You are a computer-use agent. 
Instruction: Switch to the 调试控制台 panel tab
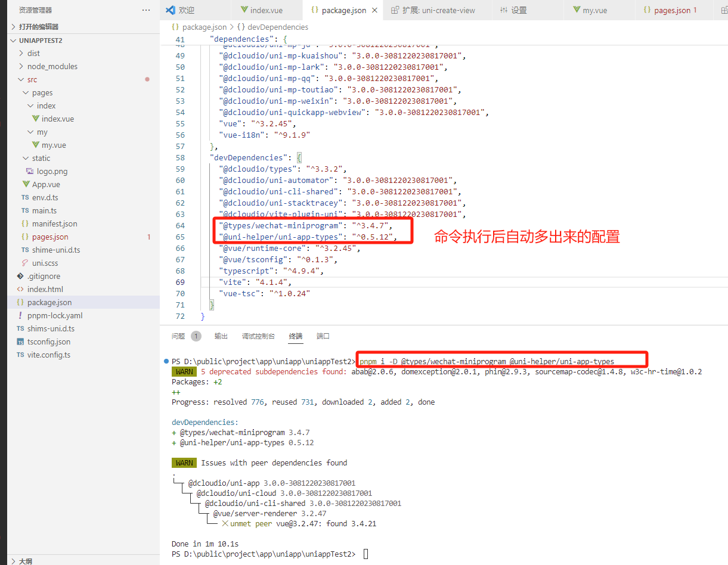pyautogui.click(x=258, y=336)
